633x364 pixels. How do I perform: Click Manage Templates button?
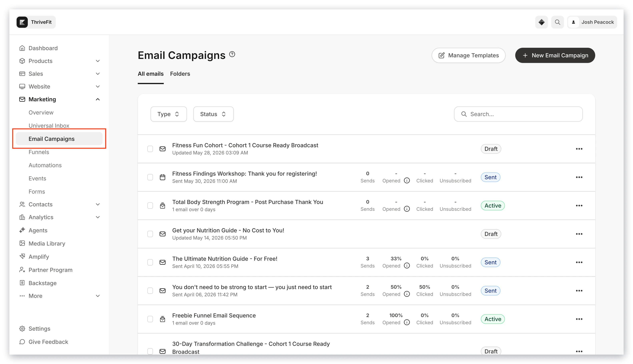[x=468, y=55]
